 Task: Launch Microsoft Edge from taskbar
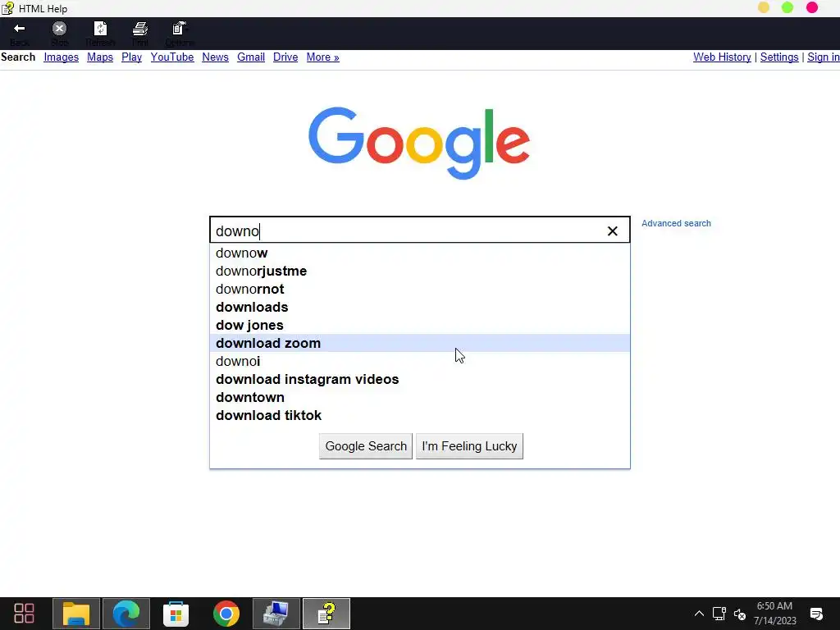126,614
